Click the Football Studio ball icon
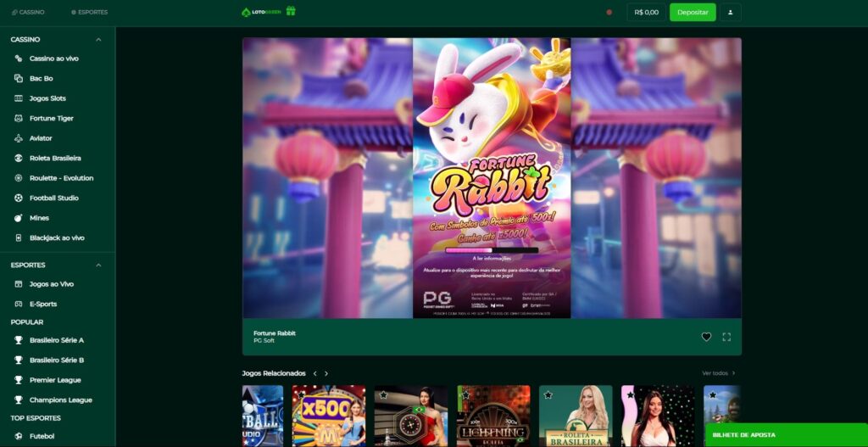 click(x=19, y=198)
